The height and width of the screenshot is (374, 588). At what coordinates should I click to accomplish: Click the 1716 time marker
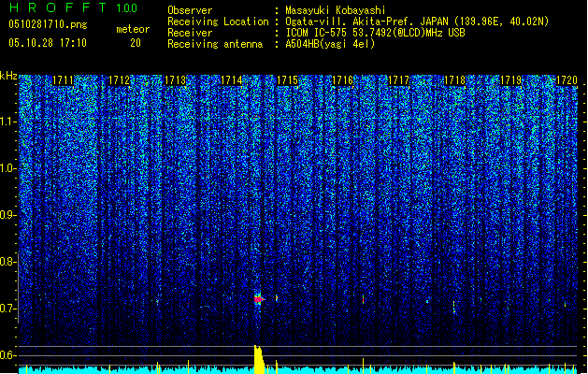click(x=343, y=80)
